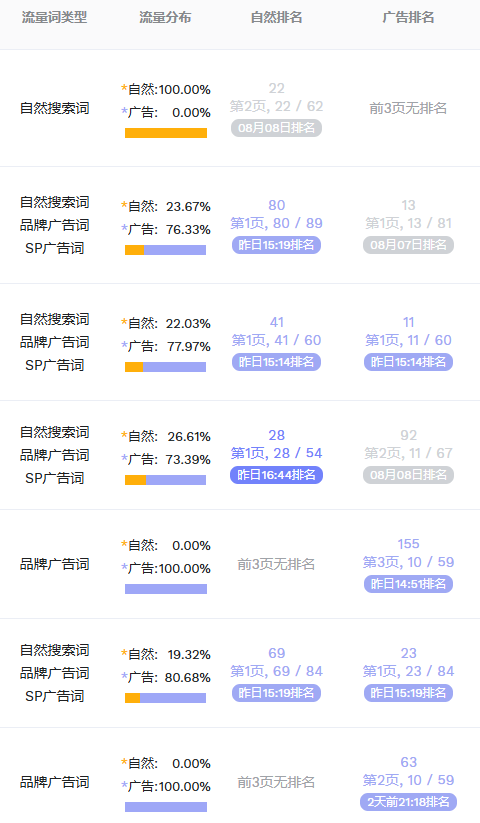Click ad rank number 63 in last row
This screenshot has width=480, height=823.
tap(408, 762)
